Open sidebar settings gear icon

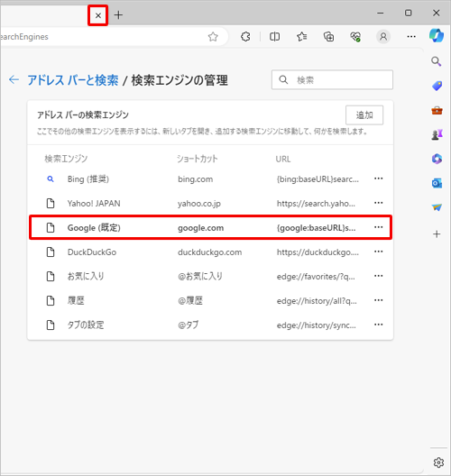pyautogui.click(x=438, y=462)
